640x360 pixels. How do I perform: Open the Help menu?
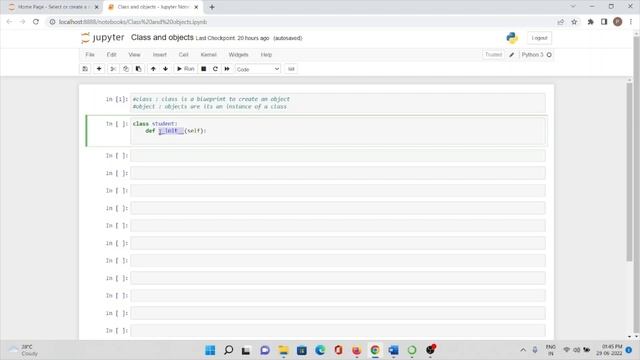[266, 55]
